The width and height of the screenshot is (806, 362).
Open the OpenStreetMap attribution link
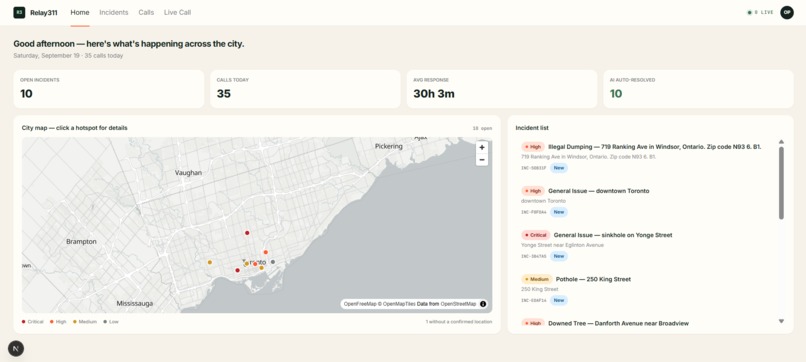click(458, 304)
